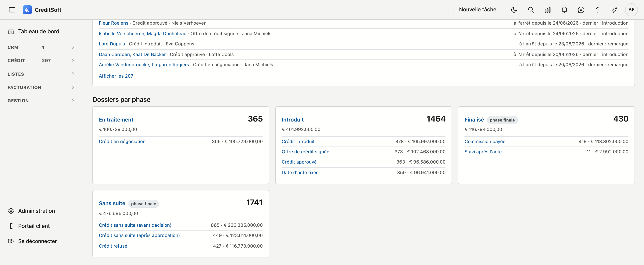This screenshot has width=644, height=265.
Task: Open search with magnifier icon
Action: (531, 10)
